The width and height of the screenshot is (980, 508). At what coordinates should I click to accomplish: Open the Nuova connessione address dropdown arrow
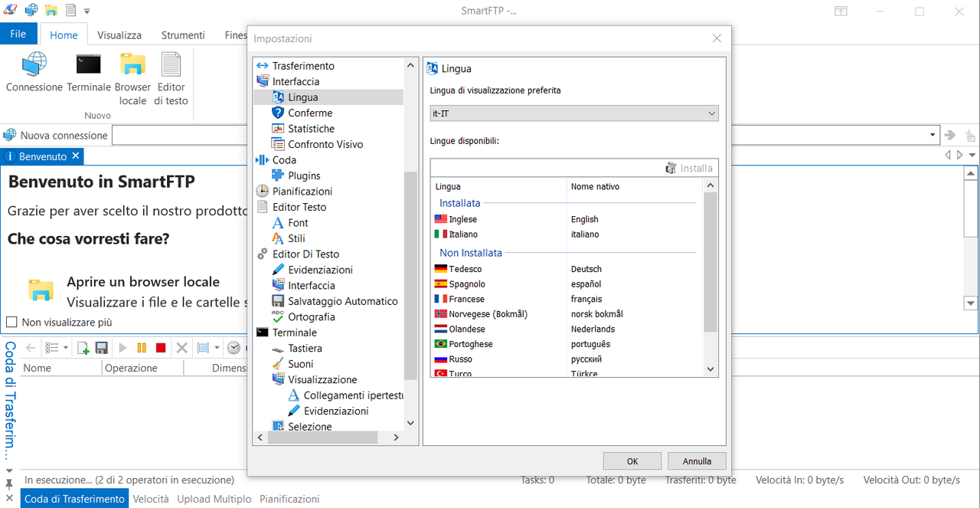[x=933, y=136]
